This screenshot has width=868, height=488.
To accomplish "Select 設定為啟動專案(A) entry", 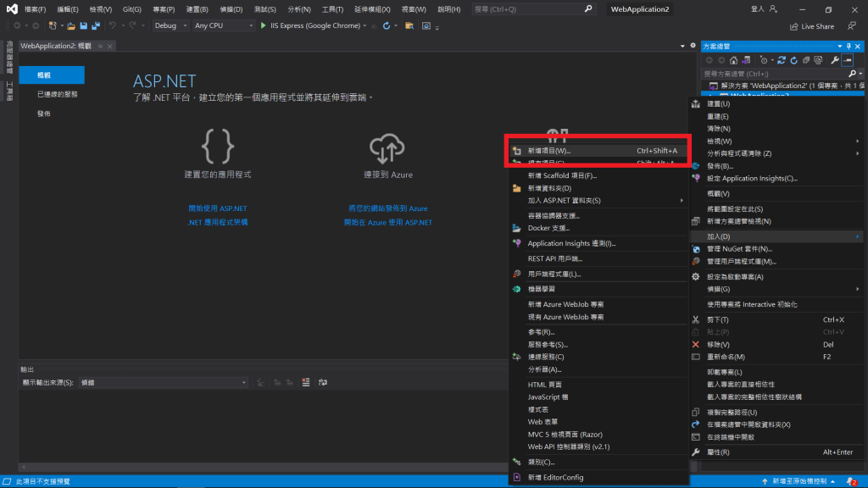I will click(x=777, y=277).
